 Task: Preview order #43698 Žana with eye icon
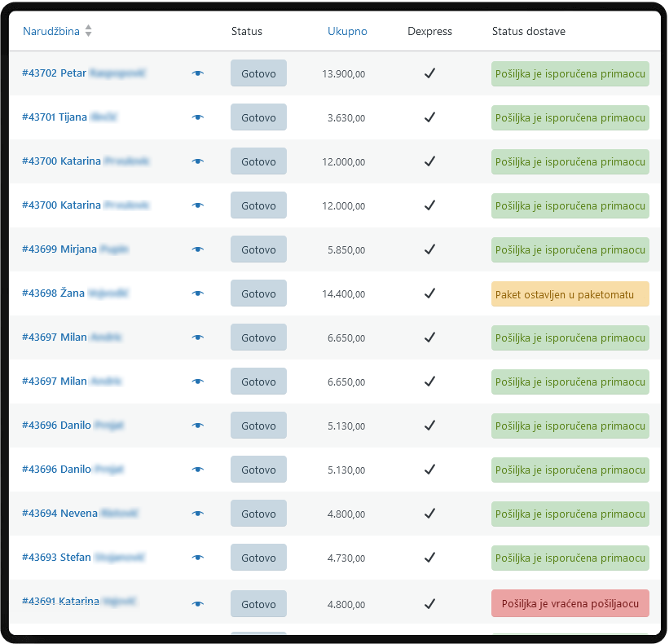coord(197,293)
